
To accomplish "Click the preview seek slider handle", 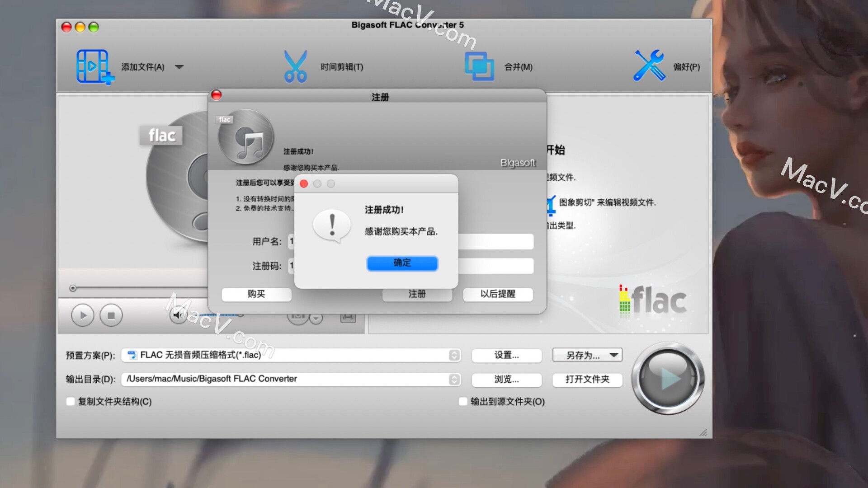I will 73,288.
